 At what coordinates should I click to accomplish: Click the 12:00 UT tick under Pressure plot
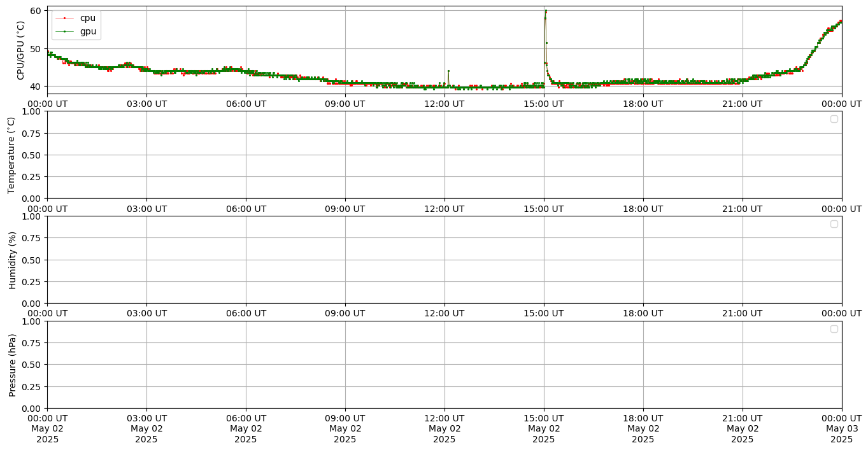pos(444,418)
